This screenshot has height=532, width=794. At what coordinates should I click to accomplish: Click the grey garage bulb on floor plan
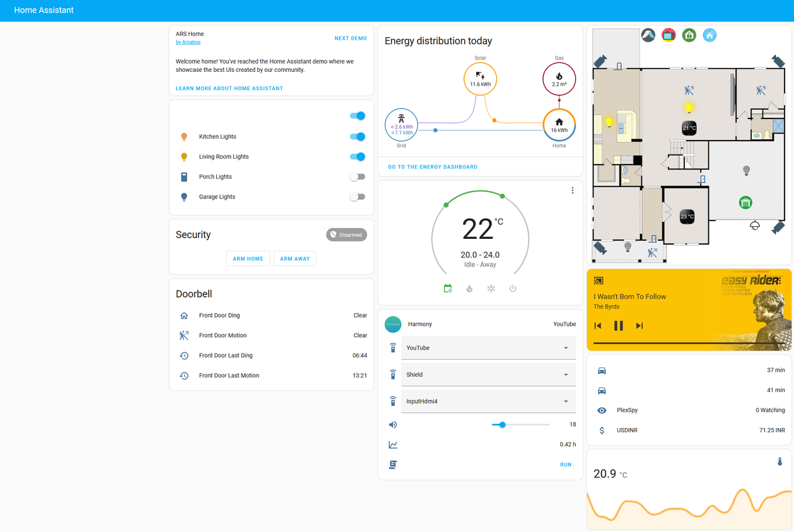coord(746,170)
